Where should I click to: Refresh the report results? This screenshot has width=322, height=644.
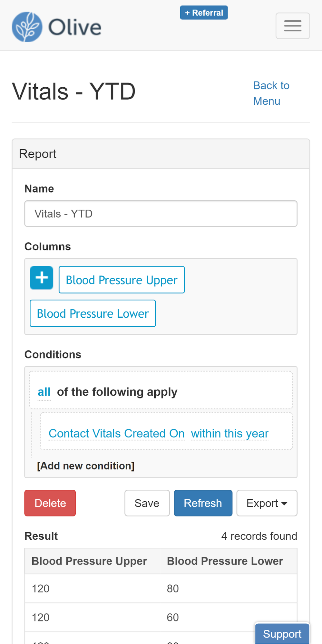pyautogui.click(x=203, y=503)
